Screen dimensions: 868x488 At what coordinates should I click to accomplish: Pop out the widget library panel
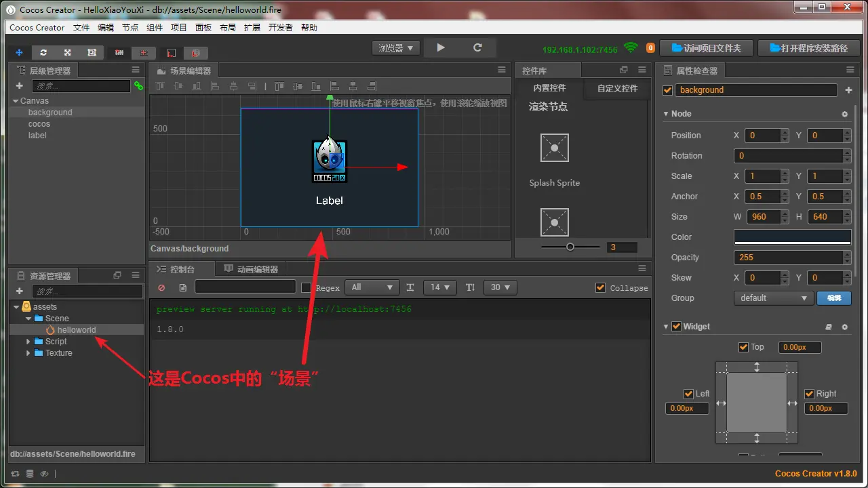pos(624,70)
